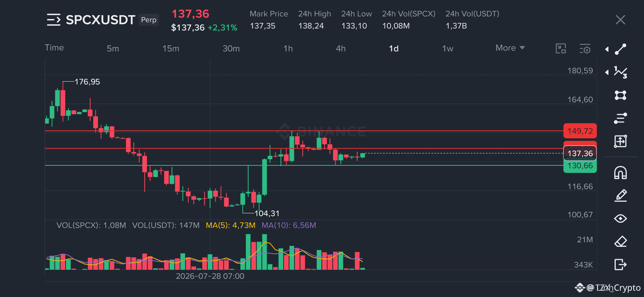Click the 176,95 high price marker
This screenshot has width=644, height=297.
pos(87,82)
